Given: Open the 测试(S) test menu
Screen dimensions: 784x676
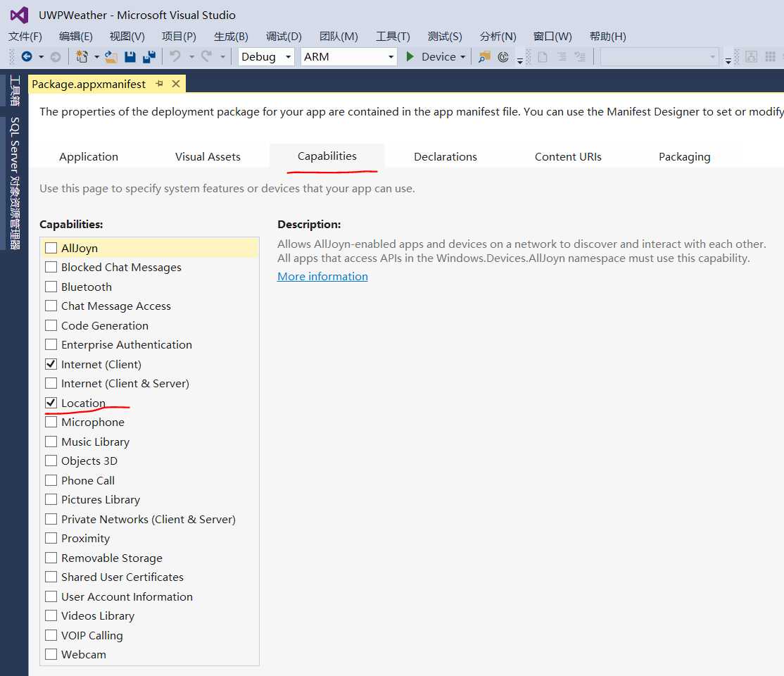Looking at the screenshot, I should 445,37.
